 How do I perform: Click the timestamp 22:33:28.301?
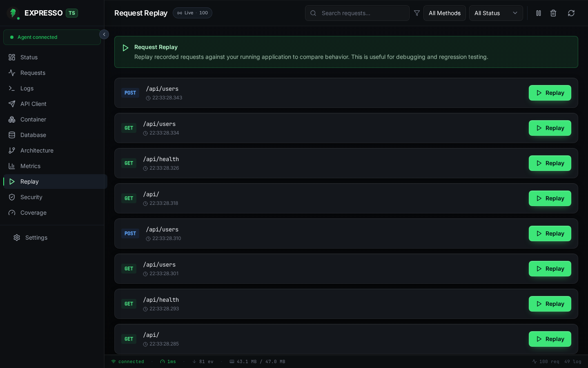(x=164, y=274)
